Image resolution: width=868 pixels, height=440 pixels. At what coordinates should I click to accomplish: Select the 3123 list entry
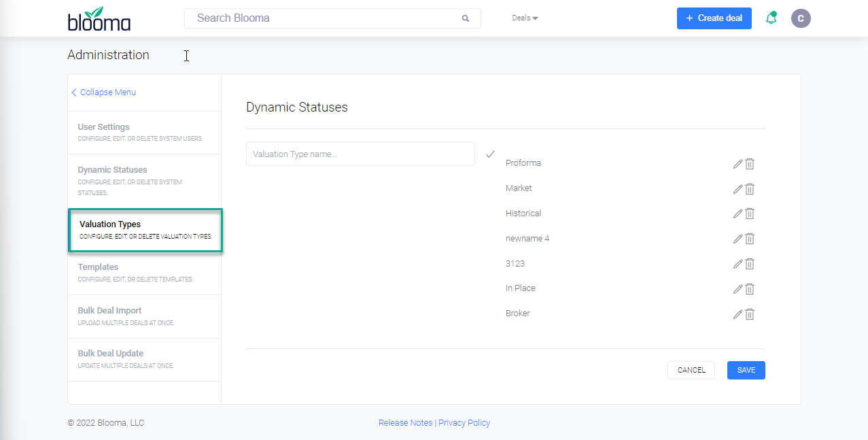(515, 264)
